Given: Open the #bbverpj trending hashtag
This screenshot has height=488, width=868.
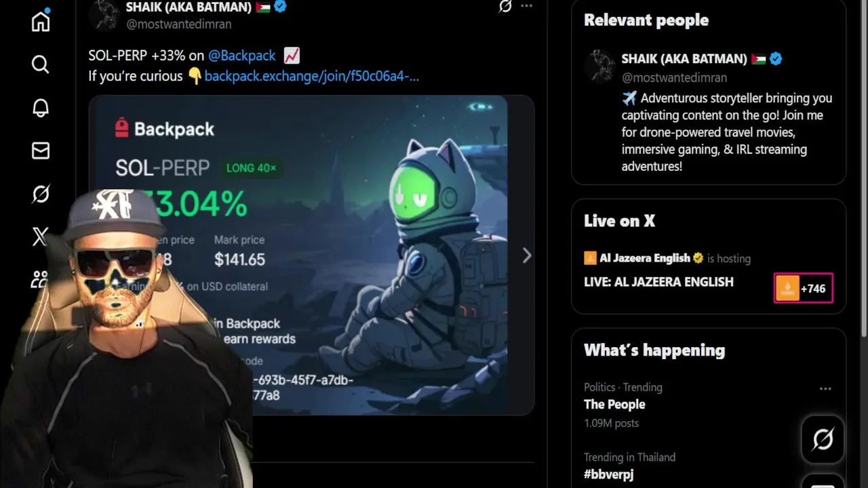Looking at the screenshot, I should click(x=609, y=474).
